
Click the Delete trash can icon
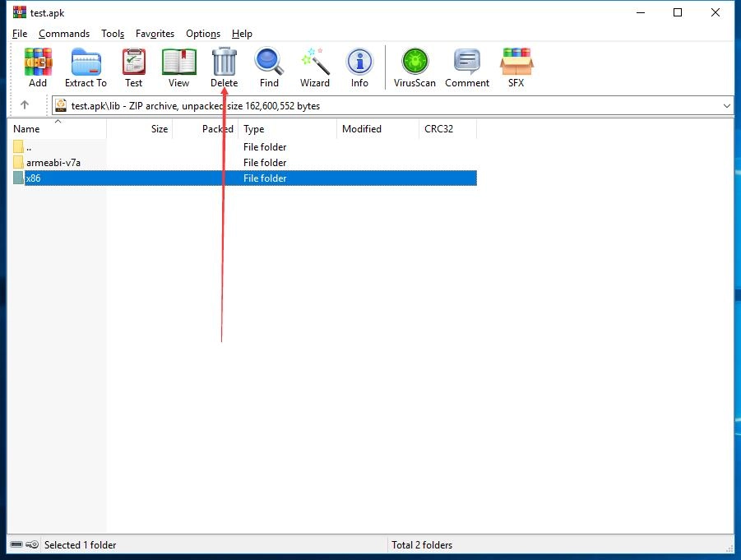(x=224, y=62)
